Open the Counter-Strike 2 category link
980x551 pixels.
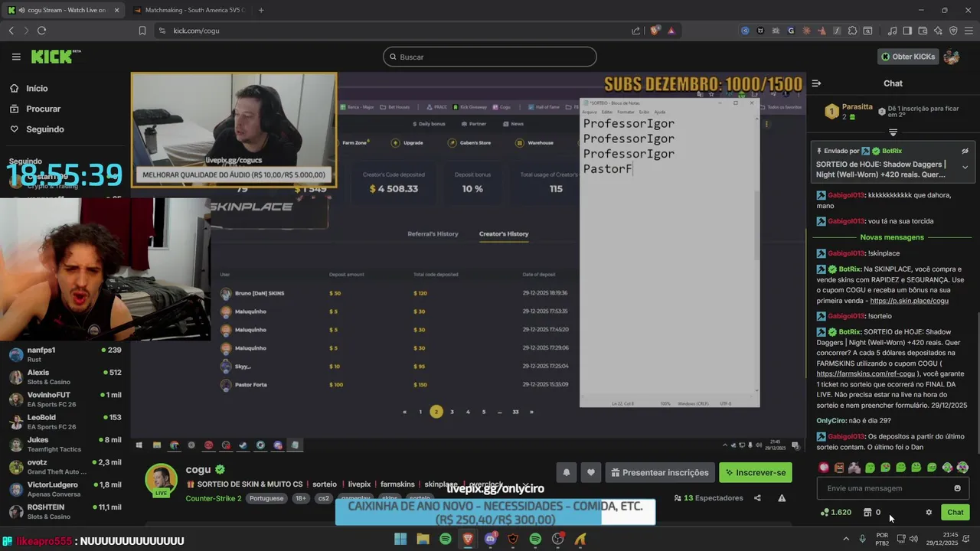tap(214, 498)
